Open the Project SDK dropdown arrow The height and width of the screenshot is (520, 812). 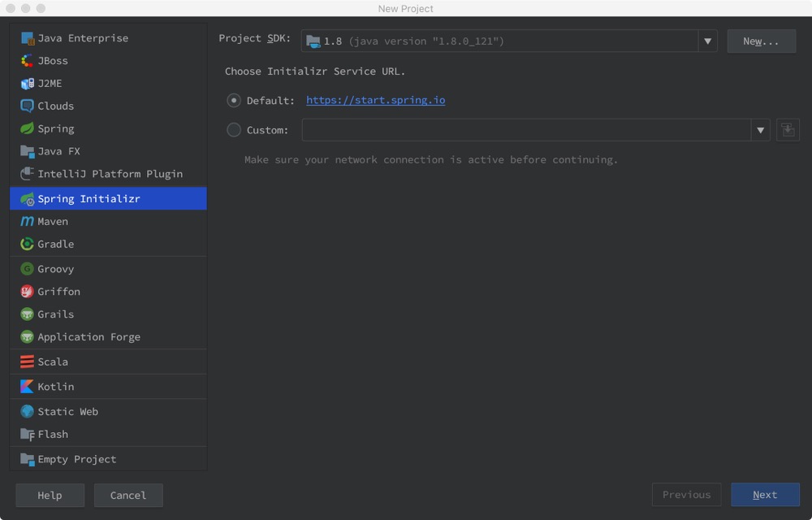[707, 41]
